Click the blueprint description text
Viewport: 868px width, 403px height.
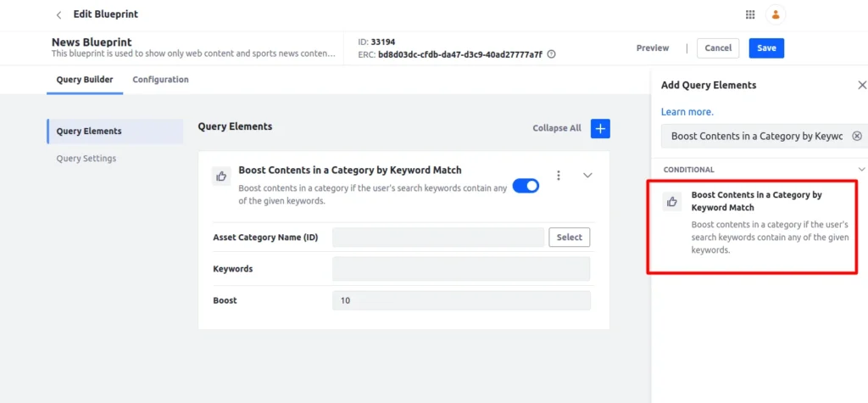coord(193,53)
